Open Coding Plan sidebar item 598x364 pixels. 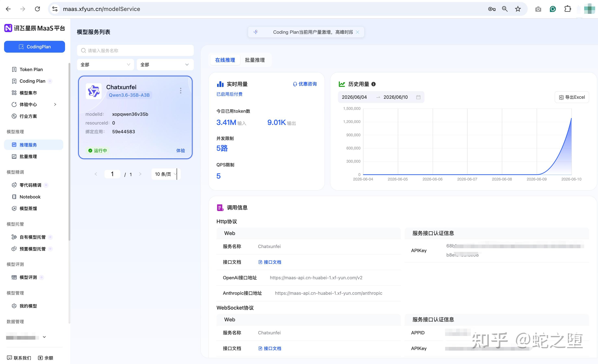click(x=32, y=81)
